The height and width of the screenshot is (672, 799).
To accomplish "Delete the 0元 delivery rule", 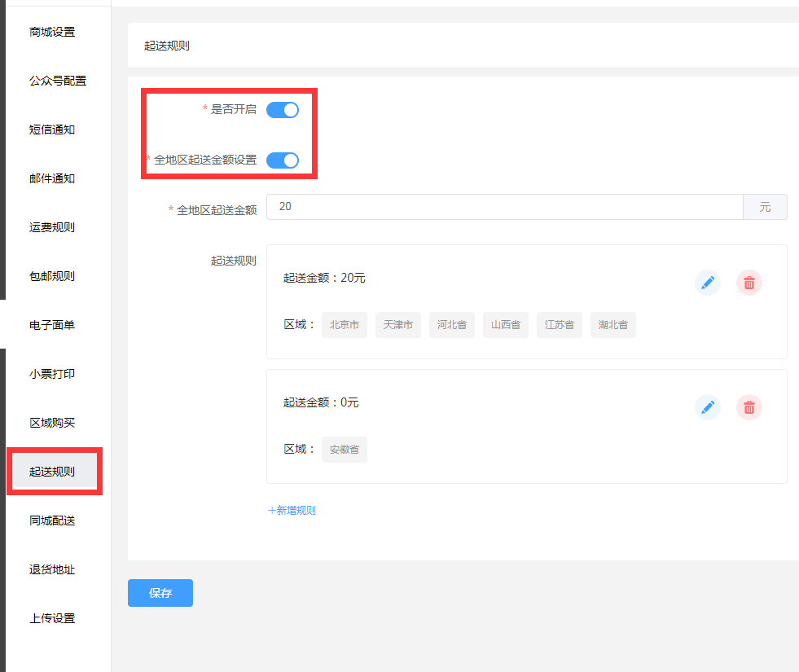I will tap(749, 407).
